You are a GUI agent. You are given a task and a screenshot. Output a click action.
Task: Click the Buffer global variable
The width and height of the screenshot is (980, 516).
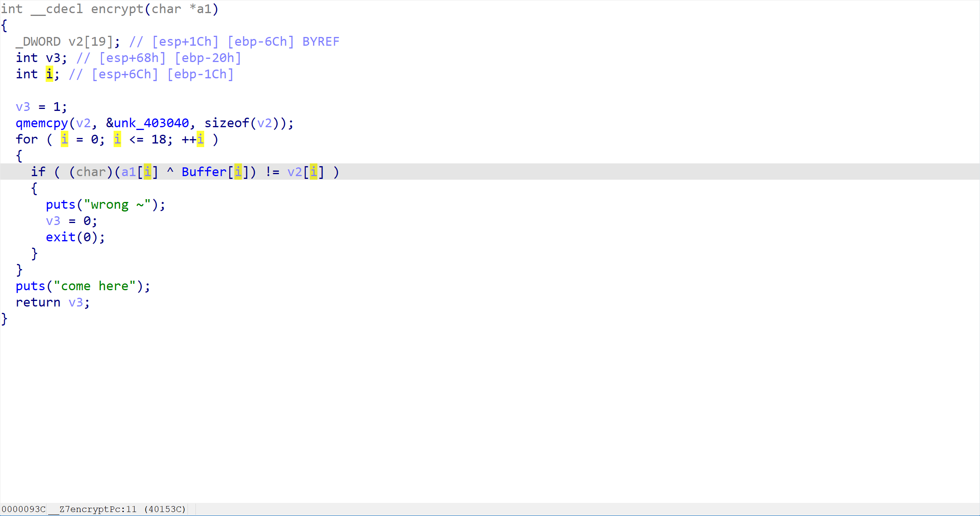pos(204,172)
